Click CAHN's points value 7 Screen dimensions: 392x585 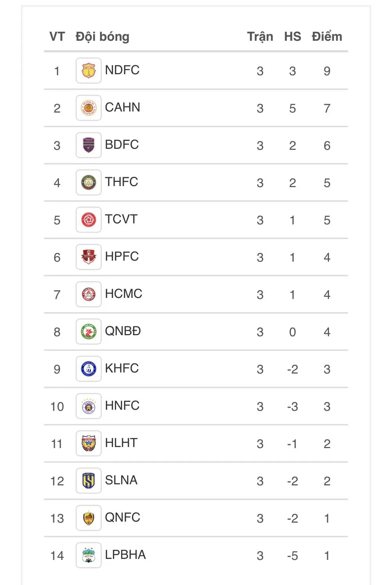[x=327, y=108]
